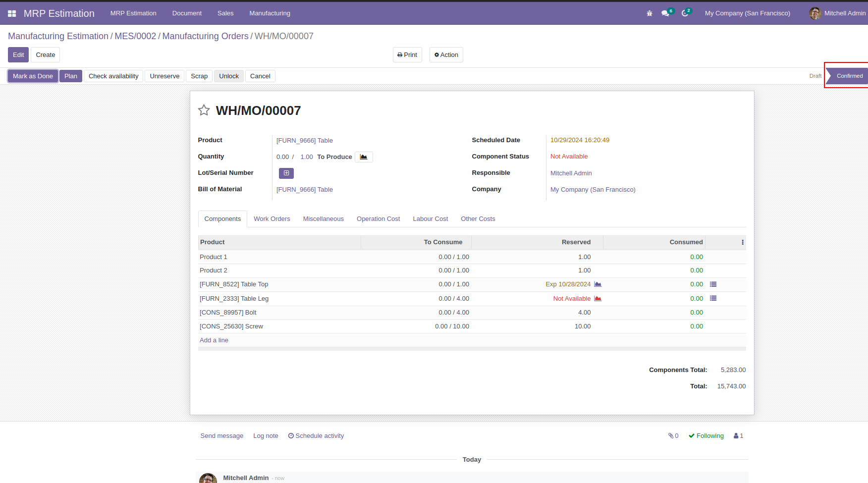Open forecast chart icon next to To Produce

364,157
